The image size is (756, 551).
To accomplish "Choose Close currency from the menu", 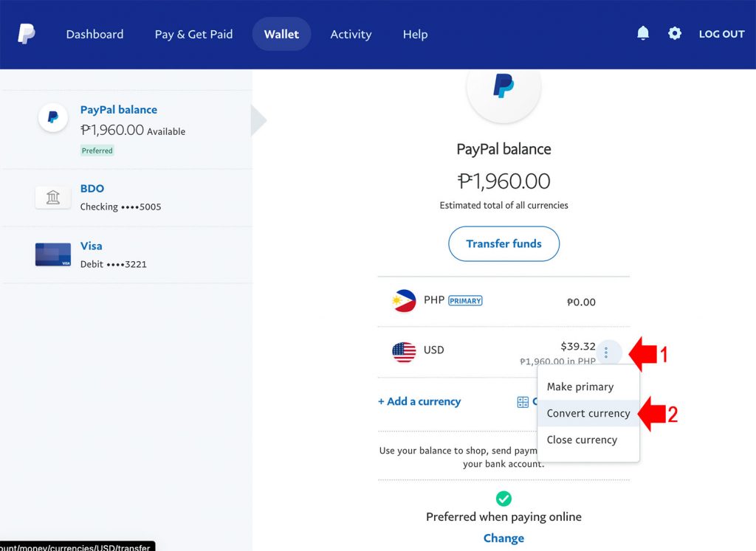I will 582,440.
